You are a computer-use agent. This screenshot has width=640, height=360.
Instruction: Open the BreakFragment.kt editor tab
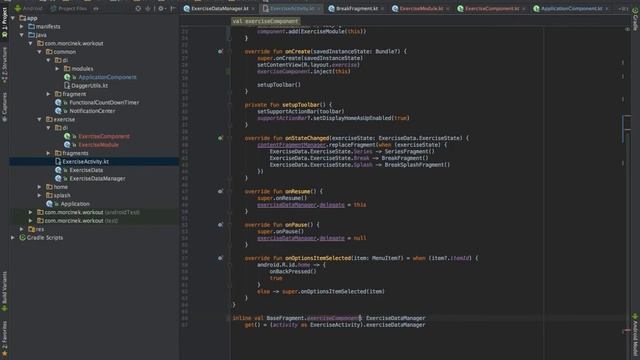tap(356, 8)
